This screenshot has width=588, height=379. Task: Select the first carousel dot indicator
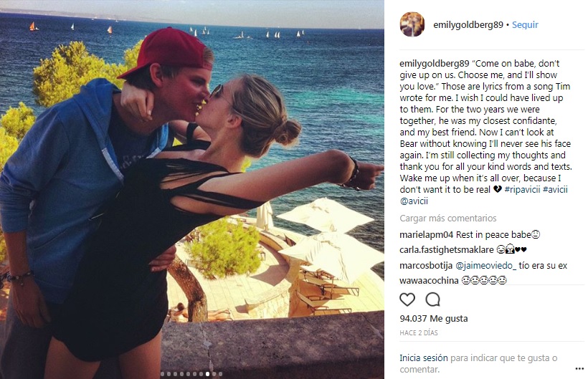click(162, 374)
